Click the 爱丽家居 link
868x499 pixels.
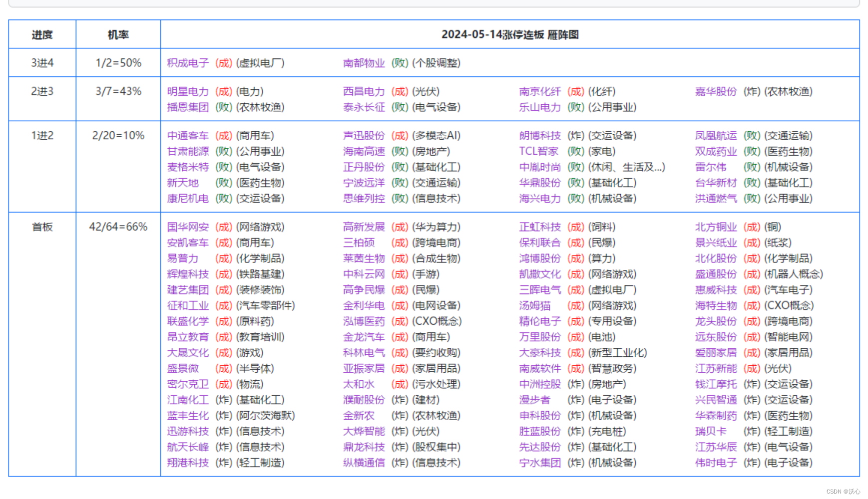tap(716, 353)
